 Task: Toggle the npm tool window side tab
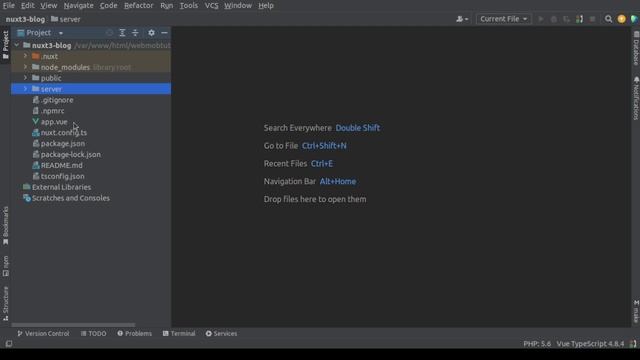pyautogui.click(x=5, y=266)
